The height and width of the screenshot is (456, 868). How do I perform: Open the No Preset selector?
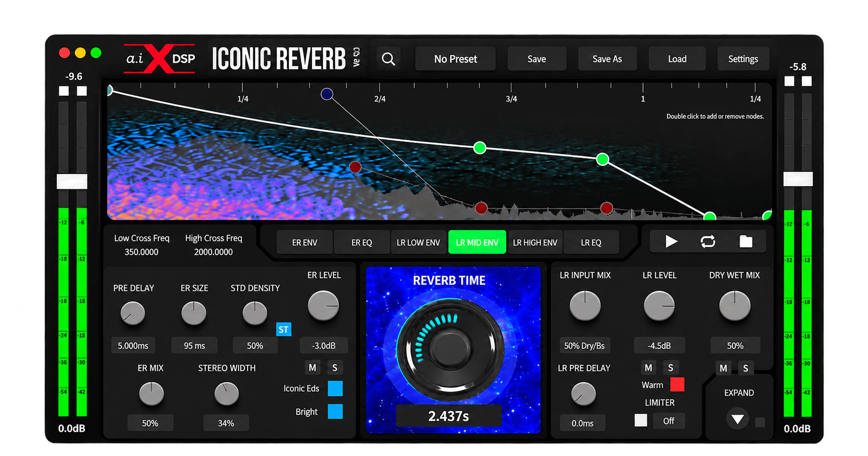pyautogui.click(x=455, y=59)
